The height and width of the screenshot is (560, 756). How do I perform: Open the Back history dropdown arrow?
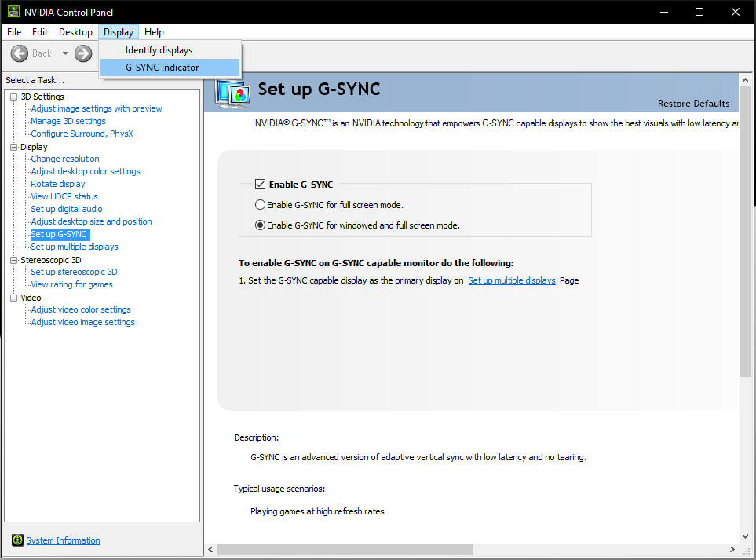(65, 53)
